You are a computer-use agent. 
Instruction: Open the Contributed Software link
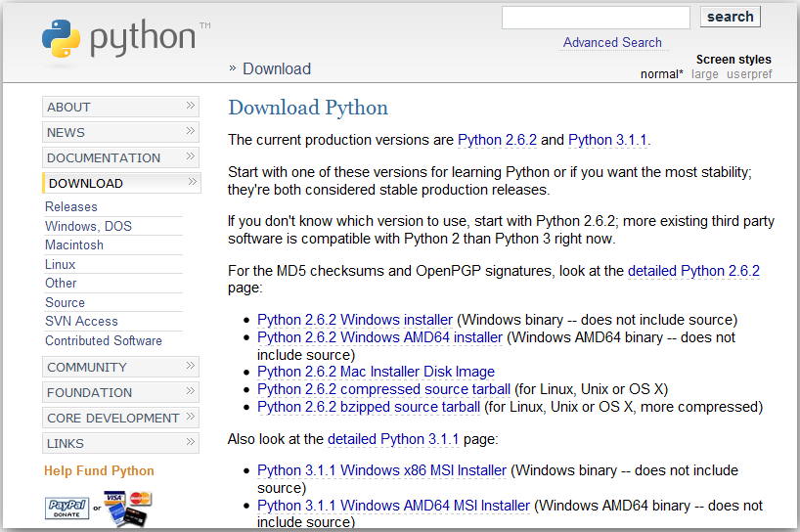(x=104, y=340)
